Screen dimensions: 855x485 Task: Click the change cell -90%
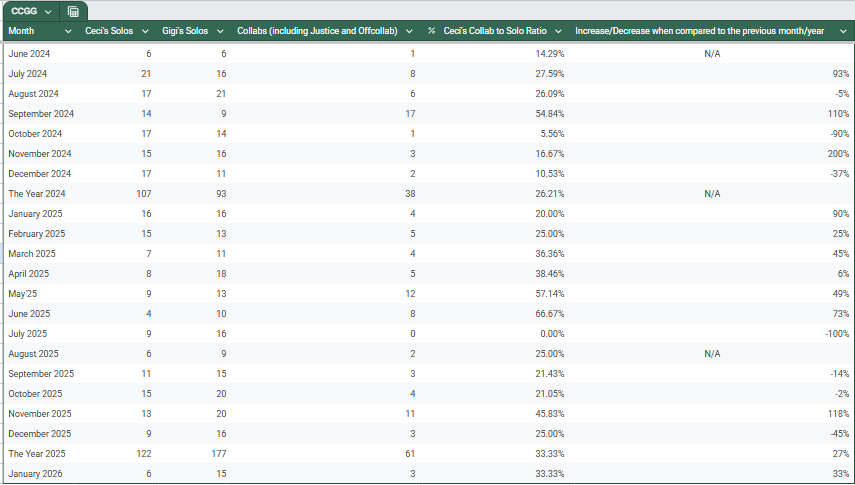tap(839, 134)
